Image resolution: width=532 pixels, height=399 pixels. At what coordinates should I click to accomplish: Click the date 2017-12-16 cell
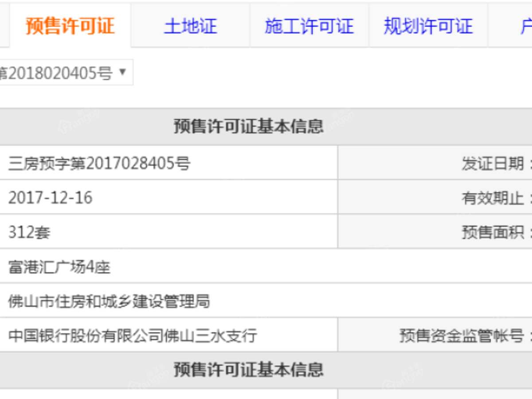pos(50,198)
